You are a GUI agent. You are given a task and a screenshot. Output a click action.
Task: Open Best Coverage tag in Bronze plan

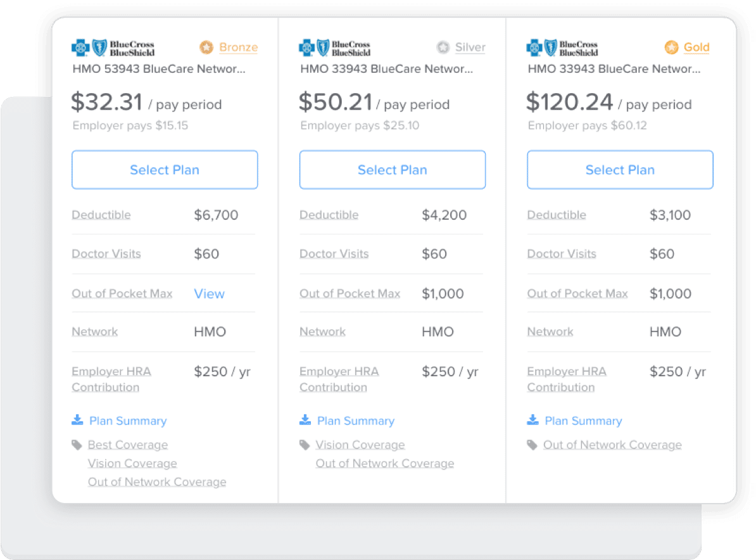click(x=128, y=445)
